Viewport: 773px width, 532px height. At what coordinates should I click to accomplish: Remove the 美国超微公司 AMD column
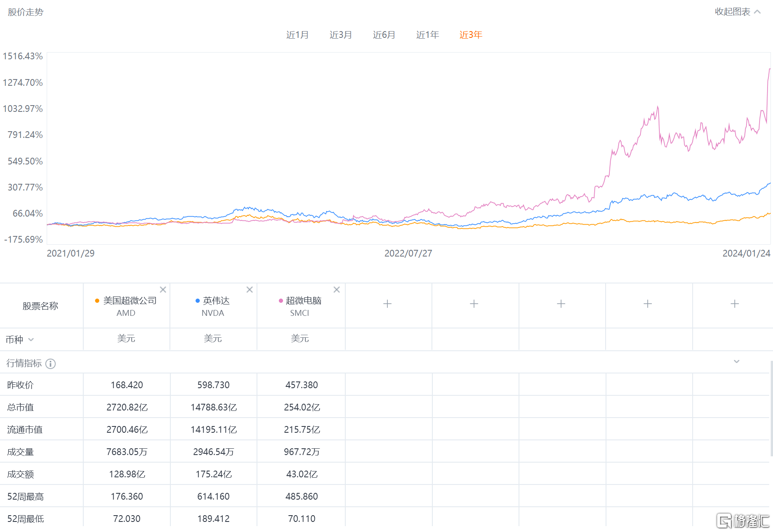point(163,289)
